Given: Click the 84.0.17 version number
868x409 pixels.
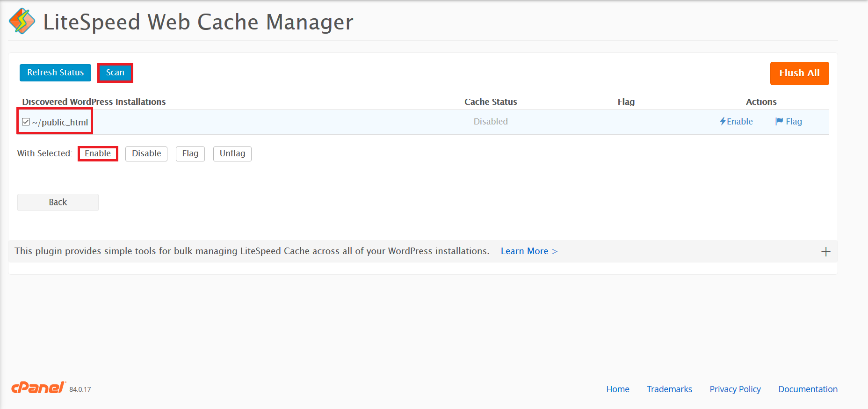Looking at the screenshot, I should click(x=80, y=389).
